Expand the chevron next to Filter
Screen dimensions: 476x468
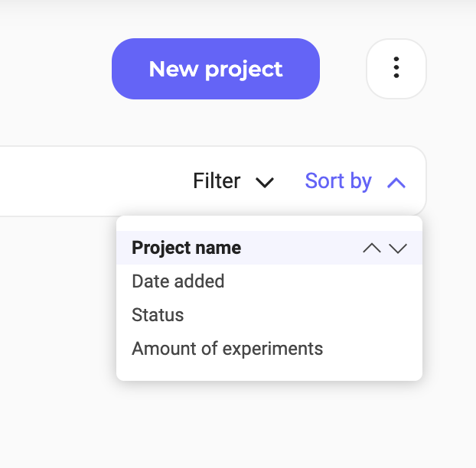point(265,182)
